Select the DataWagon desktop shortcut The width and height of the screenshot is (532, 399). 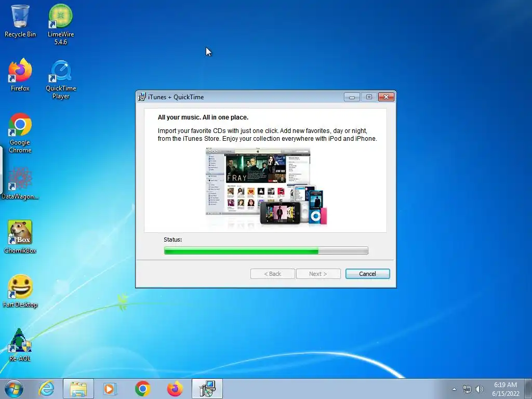click(x=20, y=183)
